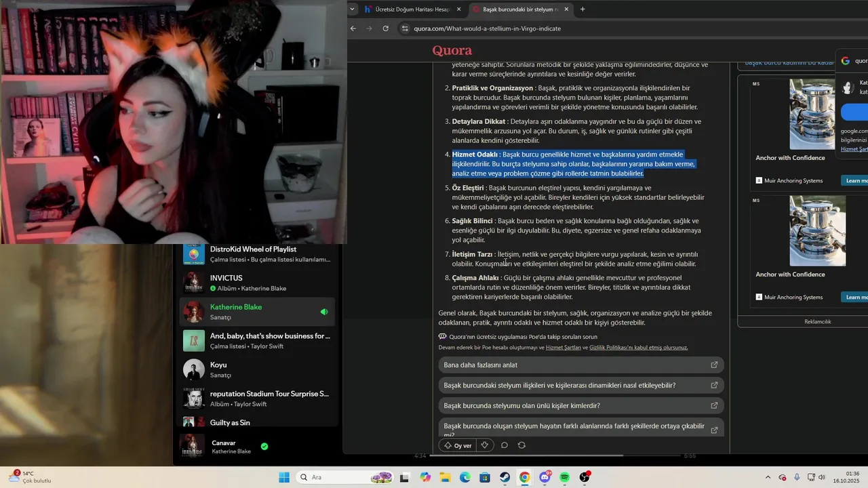Click first Muir Anchoring Systems Learn more button
The height and width of the screenshot is (488, 868).
(x=855, y=180)
